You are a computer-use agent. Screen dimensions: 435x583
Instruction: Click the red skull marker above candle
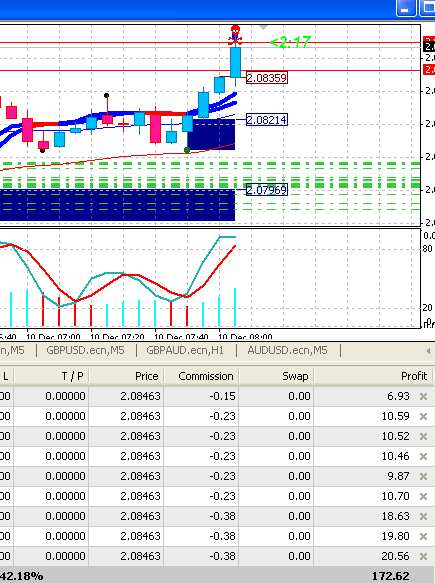(235, 33)
